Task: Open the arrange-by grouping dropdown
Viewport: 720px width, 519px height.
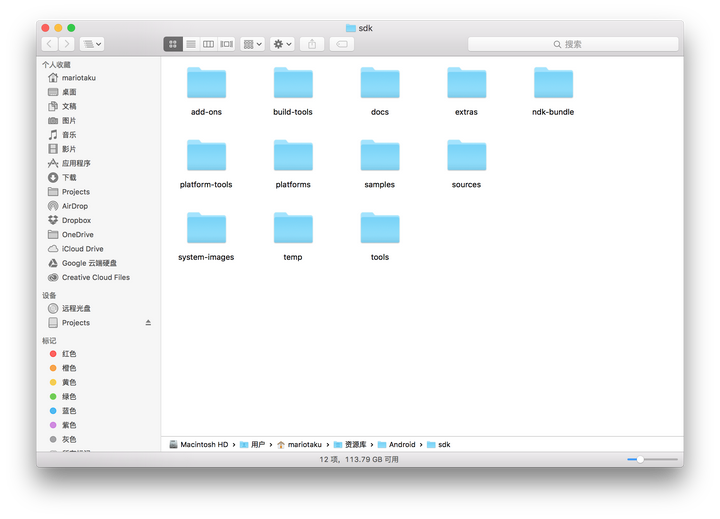Action: point(252,44)
